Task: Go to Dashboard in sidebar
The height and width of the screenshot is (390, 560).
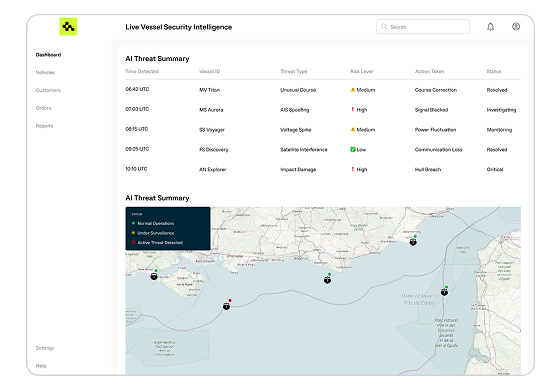Action: coord(48,55)
